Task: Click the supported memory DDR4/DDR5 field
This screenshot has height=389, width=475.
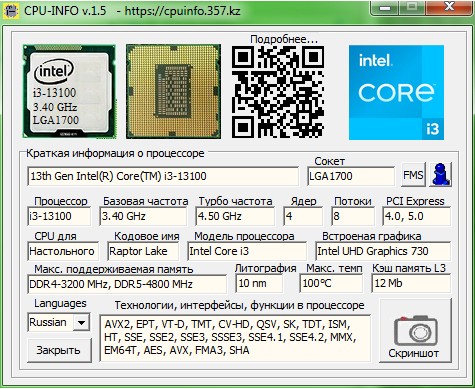Action: click(x=127, y=284)
